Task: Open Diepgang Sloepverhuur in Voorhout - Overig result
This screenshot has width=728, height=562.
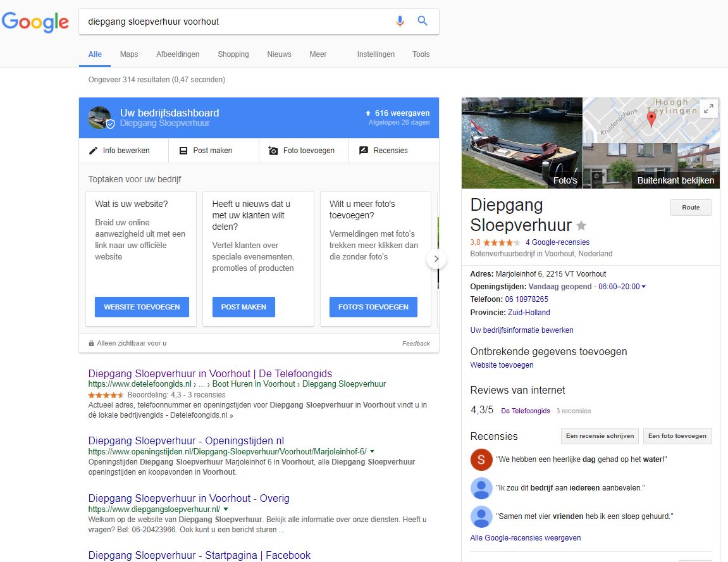Action: (x=188, y=498)
